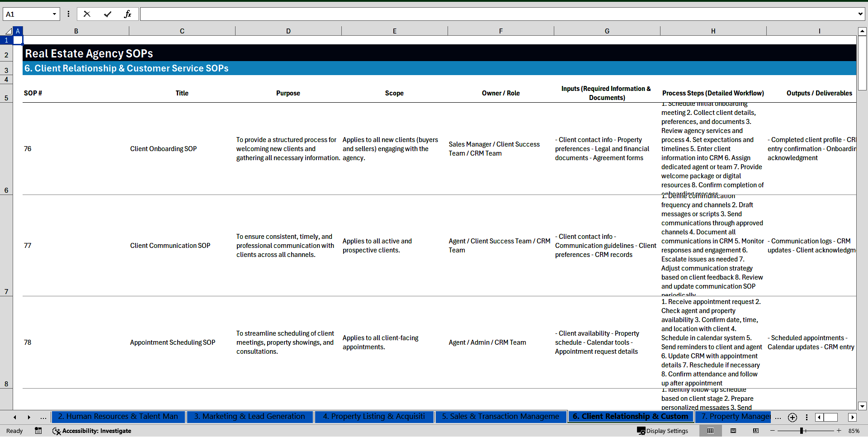Open Sales & Transaction Management sheet tab
The height and width of the screenshot is (437, 868).
coord(500,417)
